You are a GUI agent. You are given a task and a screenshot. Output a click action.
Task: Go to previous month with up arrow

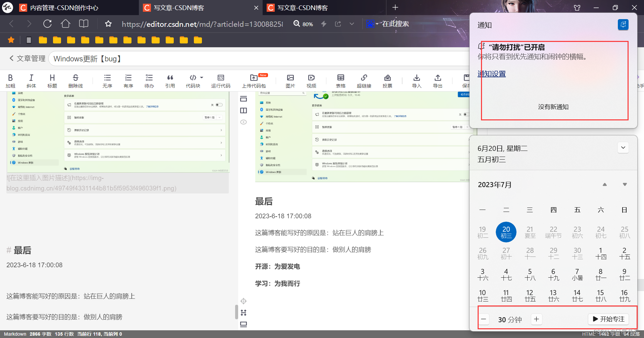click(x=604, y=184)
